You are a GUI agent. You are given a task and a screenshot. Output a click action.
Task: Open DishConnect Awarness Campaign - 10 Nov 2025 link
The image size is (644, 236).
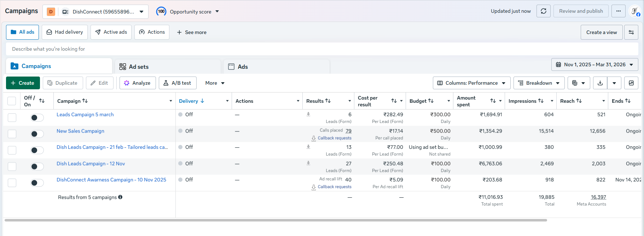[x=111, y=180]
